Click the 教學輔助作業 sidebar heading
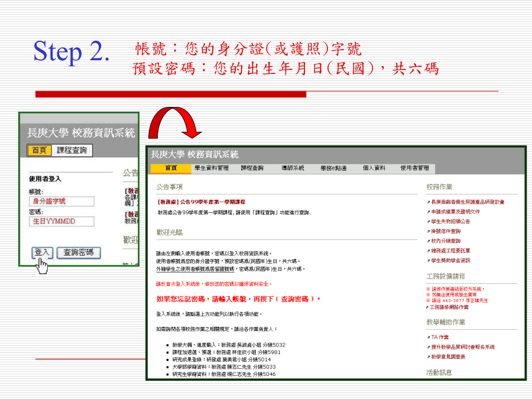 pyautogui.click(x=446, y=322)
